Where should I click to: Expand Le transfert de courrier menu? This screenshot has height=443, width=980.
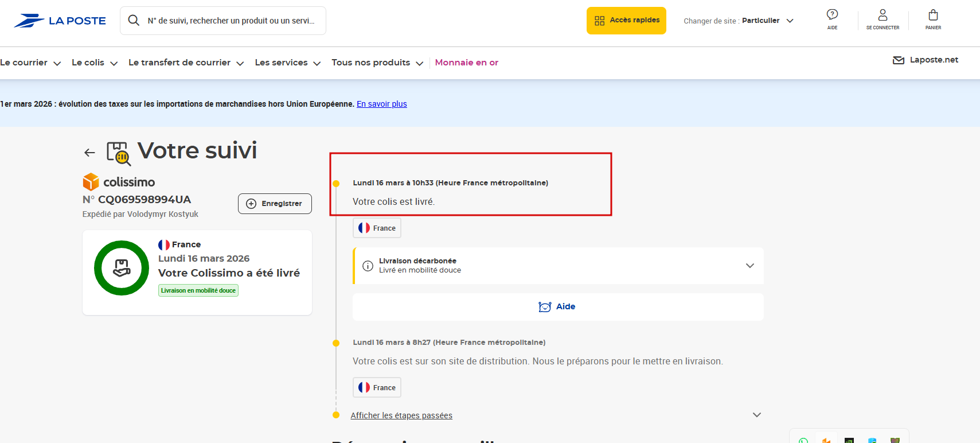click(186, 63)
